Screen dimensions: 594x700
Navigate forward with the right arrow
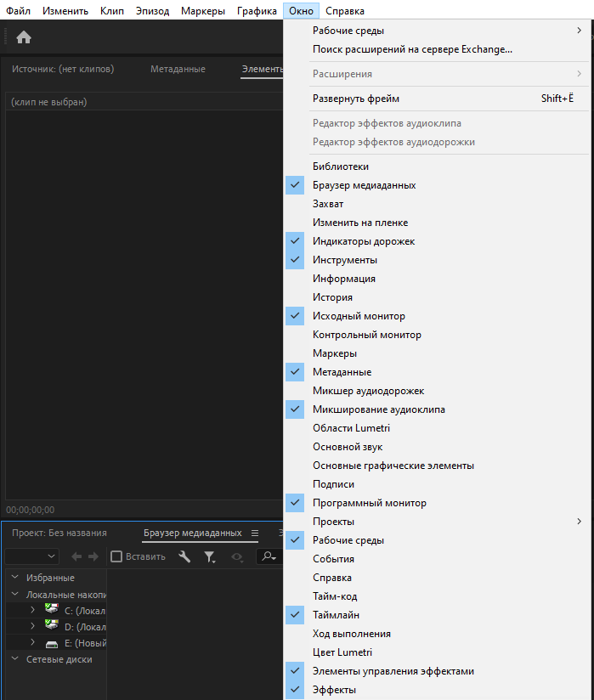coord(93,556)
